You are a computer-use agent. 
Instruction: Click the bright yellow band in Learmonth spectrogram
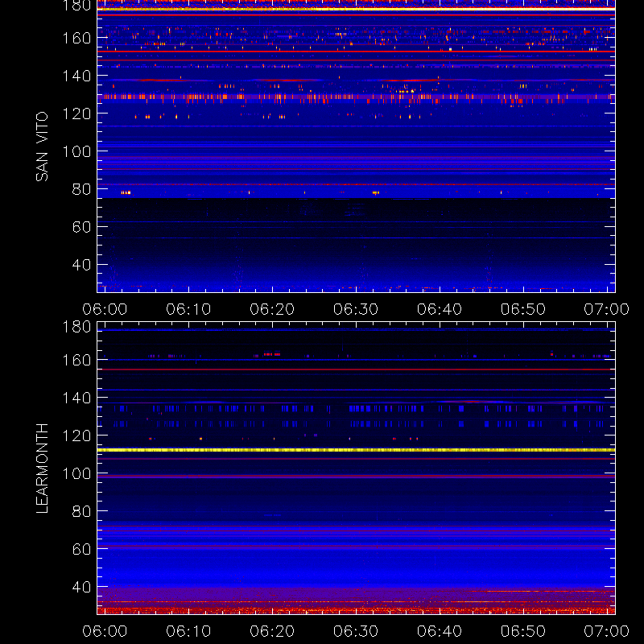pyautogui.click(x=356, y=450)
